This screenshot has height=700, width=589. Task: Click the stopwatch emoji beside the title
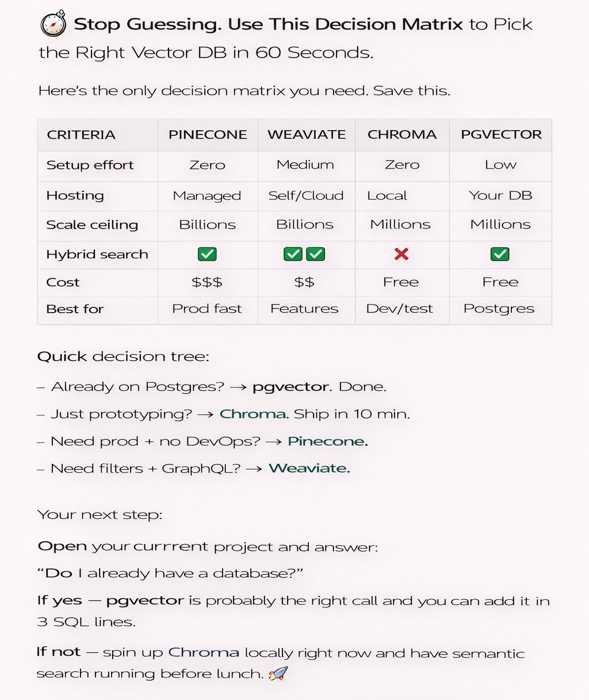(53, 25)
